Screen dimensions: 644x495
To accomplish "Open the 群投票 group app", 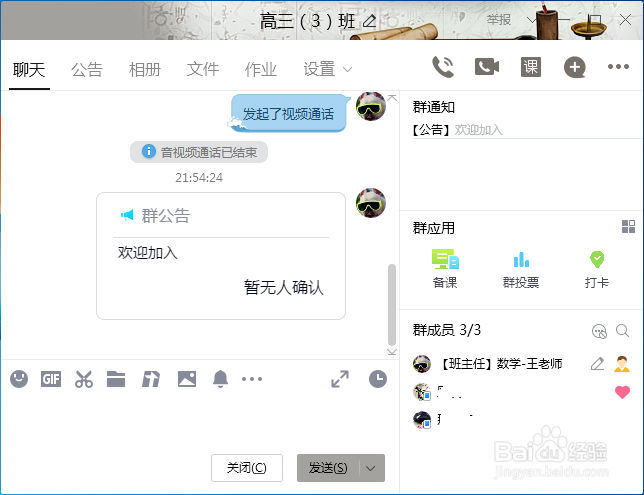I will (x=521, y=269).
